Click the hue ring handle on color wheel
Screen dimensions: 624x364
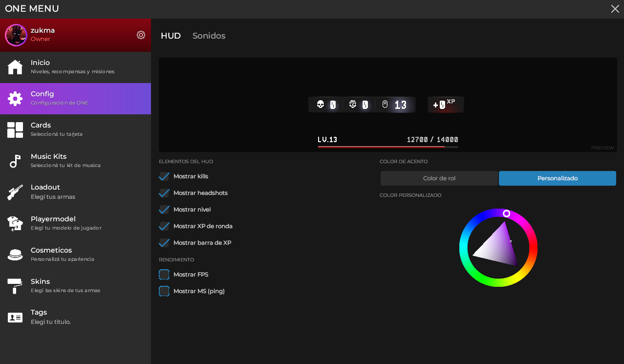[x=507, y=214]
